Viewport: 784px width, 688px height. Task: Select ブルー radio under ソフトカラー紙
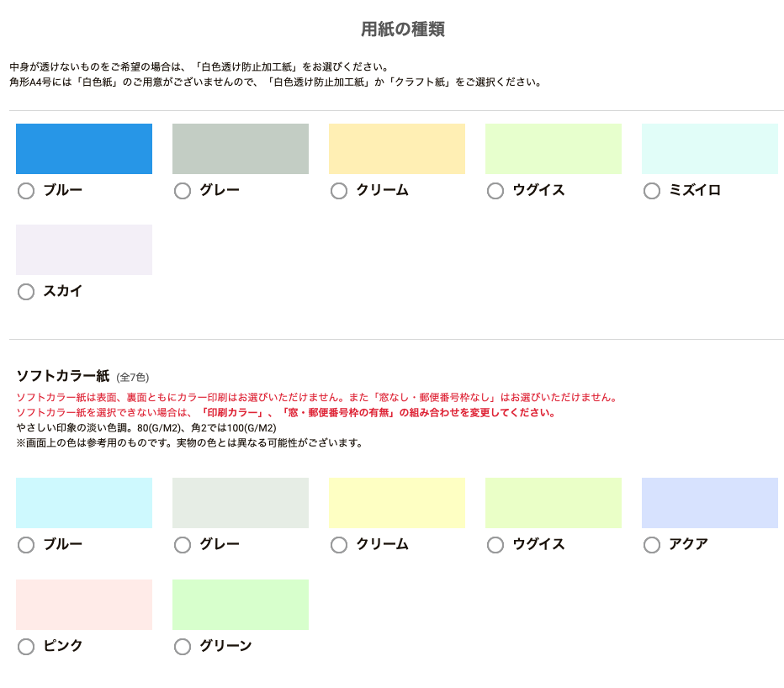coord(26,545)
